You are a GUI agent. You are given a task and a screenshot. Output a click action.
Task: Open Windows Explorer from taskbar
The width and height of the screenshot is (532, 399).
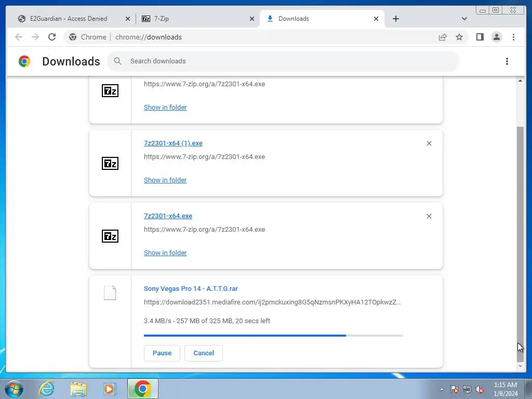[78, 389]
